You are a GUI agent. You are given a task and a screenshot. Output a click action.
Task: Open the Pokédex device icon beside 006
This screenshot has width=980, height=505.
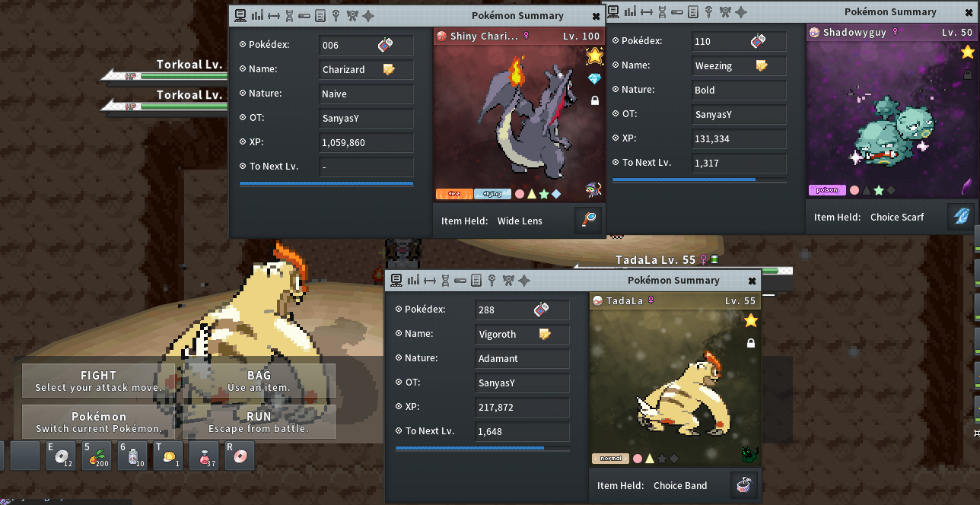pyautogui.click(x=386, y=45)
